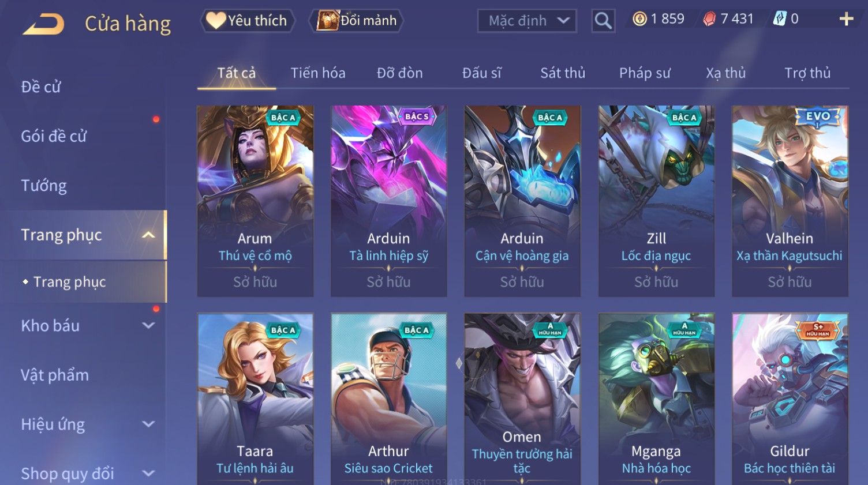Expand the Shop quy đổi section
This screenshot has height=485, width=868.
tap(148, 473)
